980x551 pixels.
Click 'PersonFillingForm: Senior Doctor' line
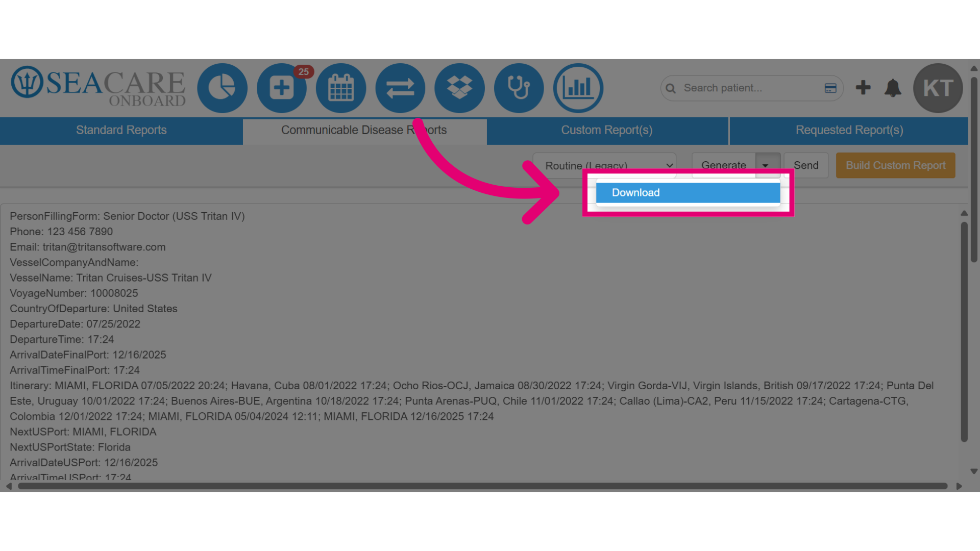tap(127, 216)
